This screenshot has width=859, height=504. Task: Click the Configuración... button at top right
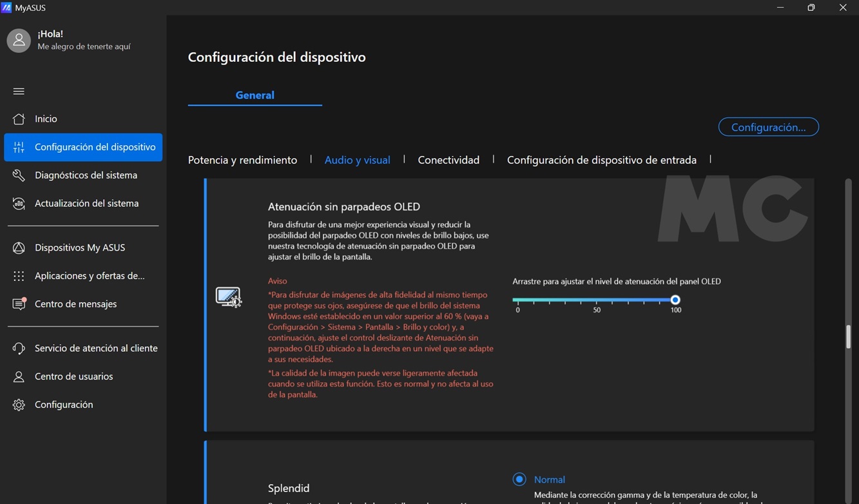pos(768,127)
